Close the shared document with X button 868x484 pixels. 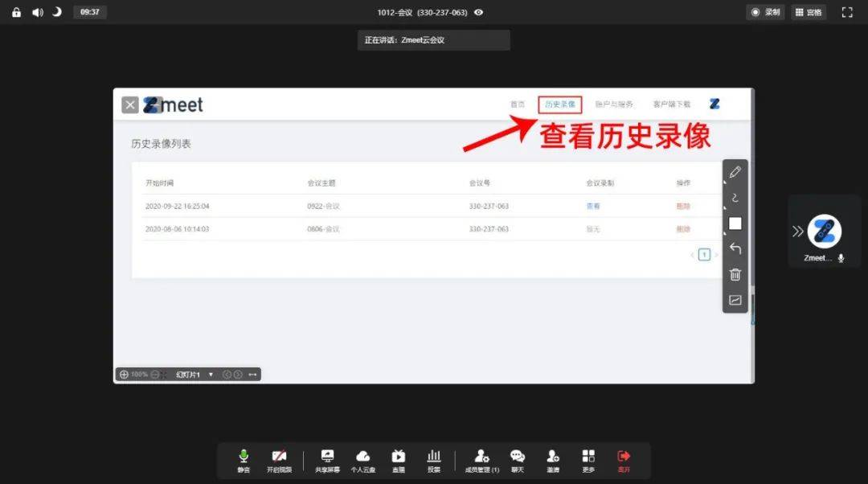click(130, 105)
